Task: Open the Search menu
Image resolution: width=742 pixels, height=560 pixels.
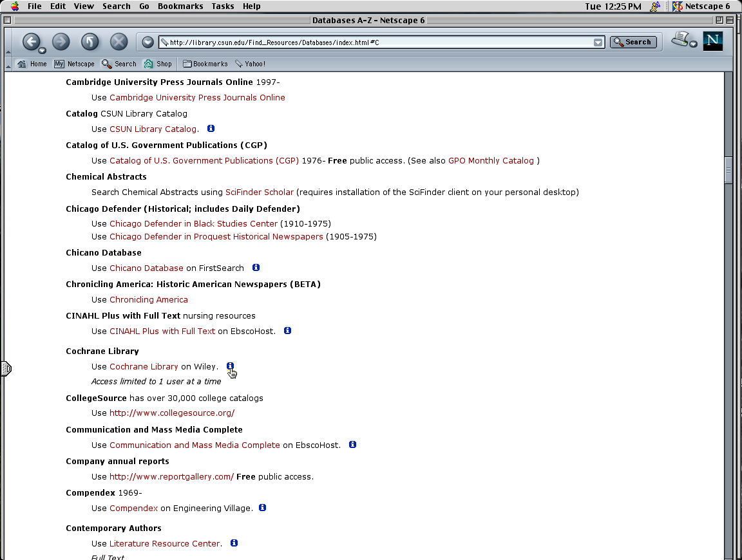Action: (x=117, y=6)
